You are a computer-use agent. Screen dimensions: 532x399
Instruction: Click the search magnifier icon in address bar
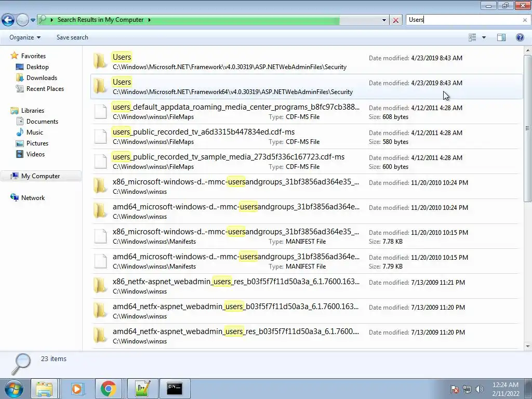43,20
